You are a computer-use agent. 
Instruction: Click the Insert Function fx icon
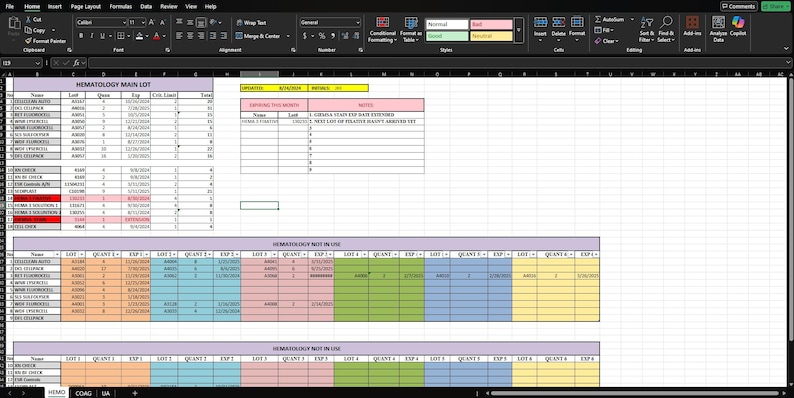[x=76, y=63]
